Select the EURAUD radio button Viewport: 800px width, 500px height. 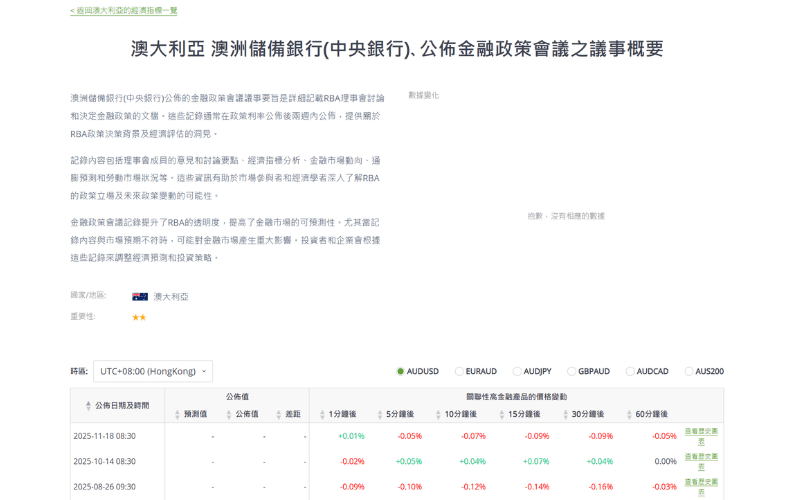coord(459,371)
